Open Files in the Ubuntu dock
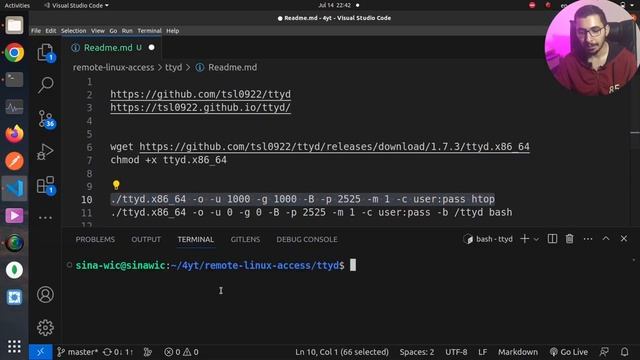Image resolution: width=640 pixels, height=360 pixels. [x=14, y=25]
